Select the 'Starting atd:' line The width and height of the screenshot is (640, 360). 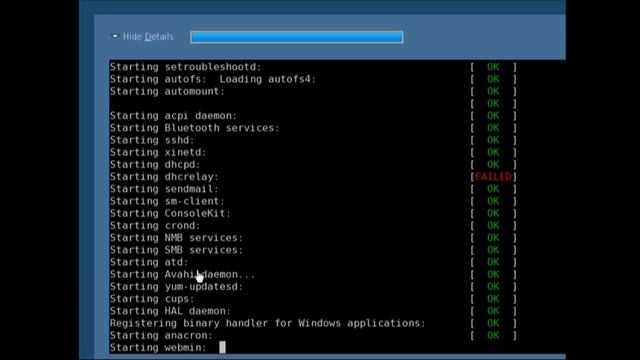click(149, 262)
